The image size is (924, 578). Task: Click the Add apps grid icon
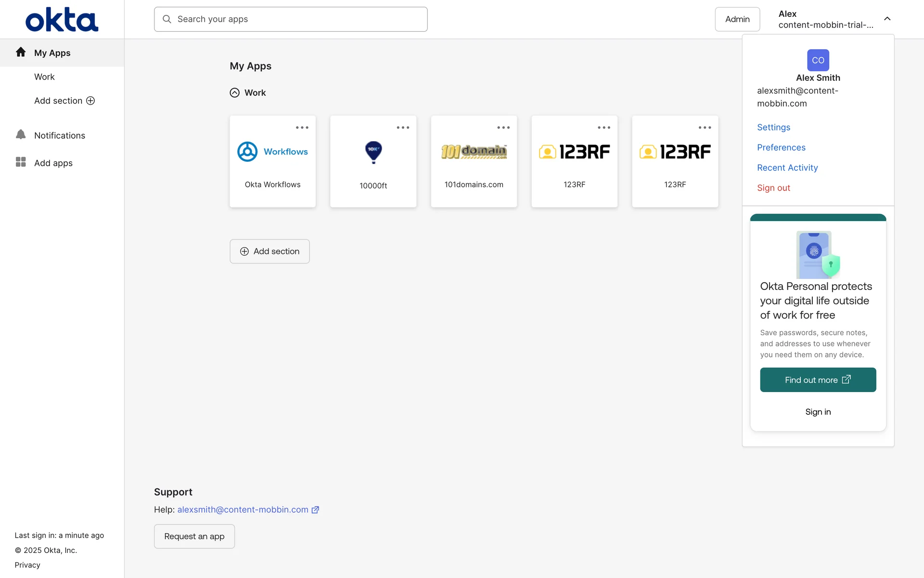pyautogui.click(x=21, y=162)
